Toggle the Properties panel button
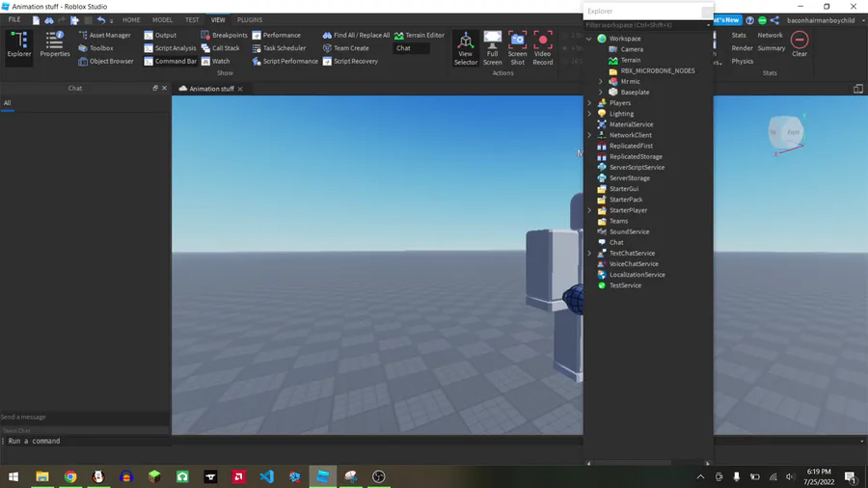The image size is (868, 488). 55,44
